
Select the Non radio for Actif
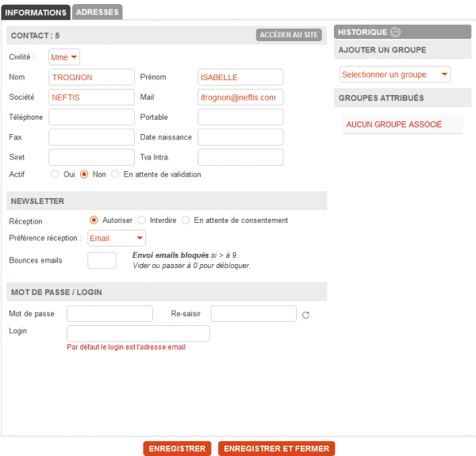click(84, 174)
